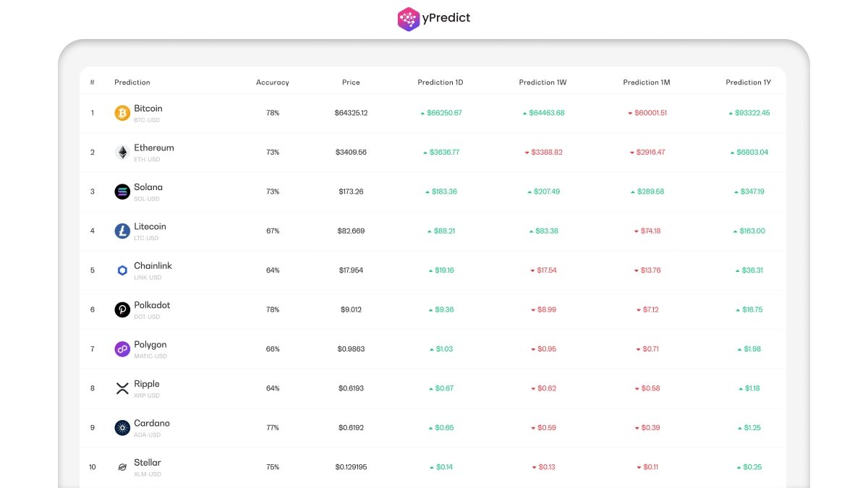The width and height of the screenshot is (868, 488).
Task: Click the Stellar coin icon
Action: (122, 466)
